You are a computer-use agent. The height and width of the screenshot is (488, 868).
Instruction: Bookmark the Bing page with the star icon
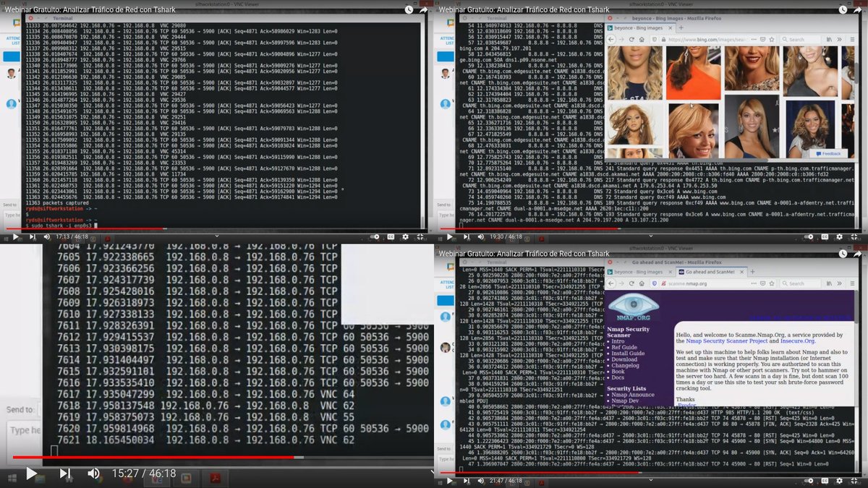point(772,39)
